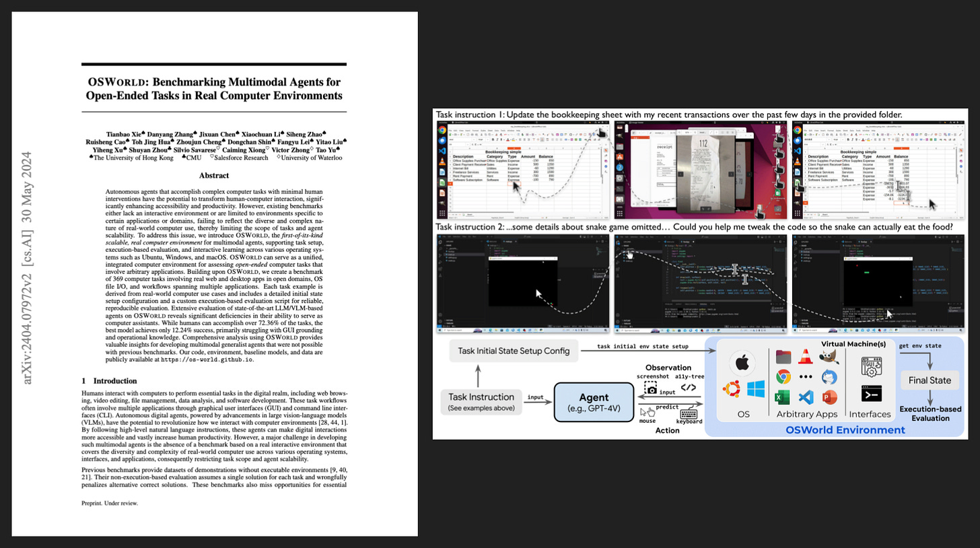Viewport: 980px width, 548px height.
Task: Click the VLC traffic cone icon
Action: tap(805, 357)
